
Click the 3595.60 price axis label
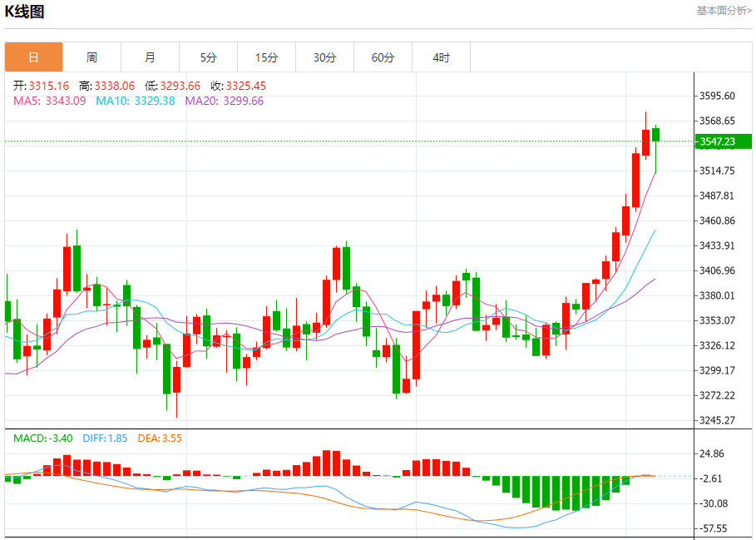tap(718, 96)
